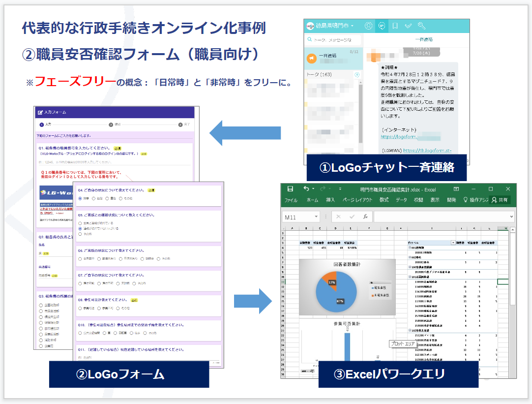532x404 pixels.
Task: Open Customize Quick Access Toolbar dropdown
Action: pyautogui.click(x=340, y=189)
